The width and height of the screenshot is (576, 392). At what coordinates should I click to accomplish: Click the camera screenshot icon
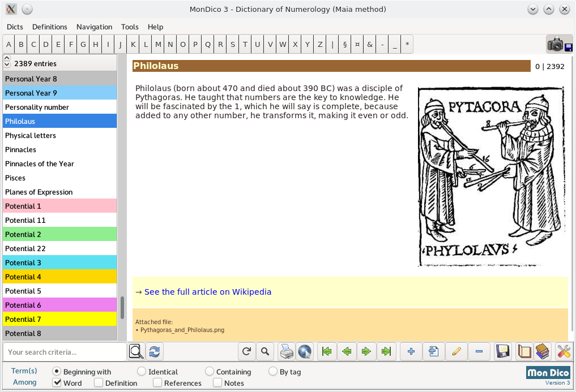click(x=560, y=45)
